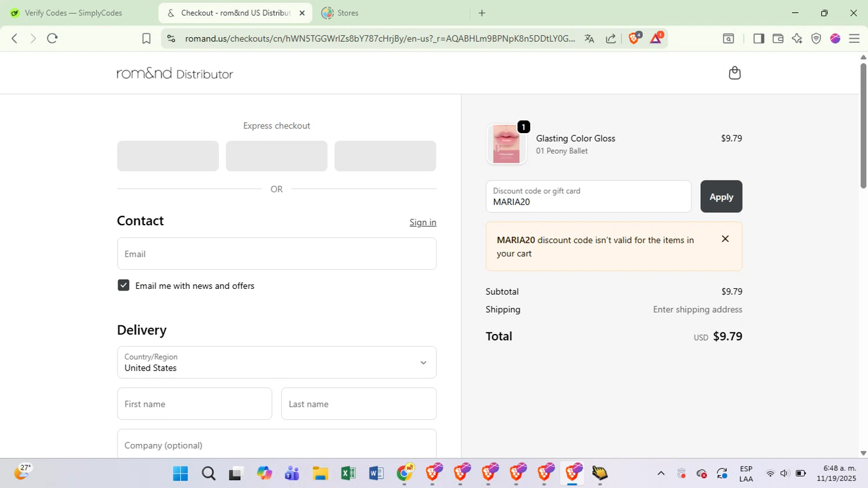Click the middle express checkout button
The height and width of the screenshot is (488, 868).
pyautogui.click(x=277, y=156)
